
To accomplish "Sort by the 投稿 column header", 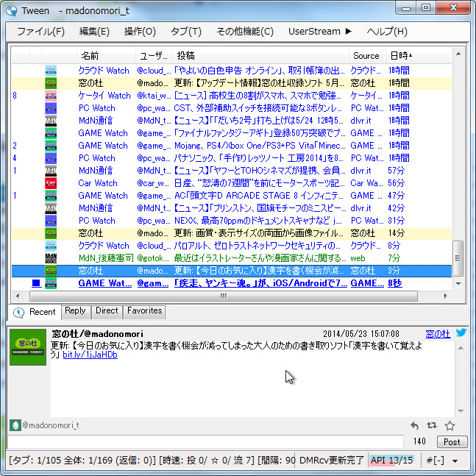I will pos(260,56).
